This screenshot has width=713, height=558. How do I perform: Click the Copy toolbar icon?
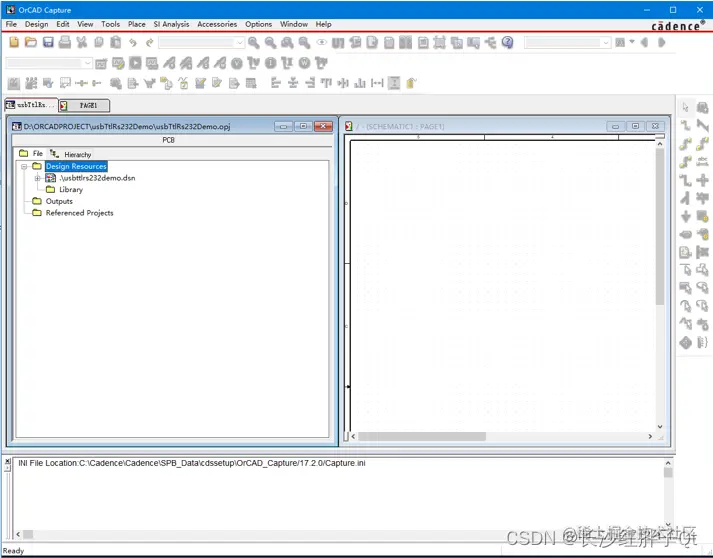click(99, 42)
